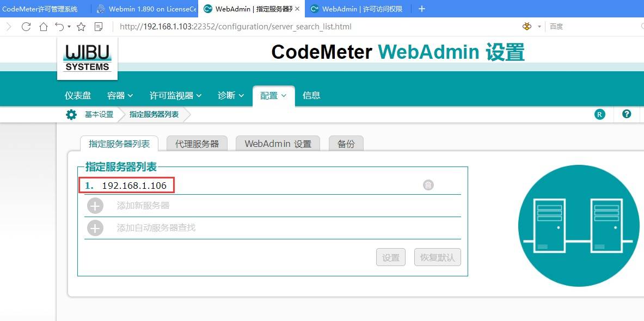Switch to WebAdmin 许可访问权限 browser tab
Viewport: 644px width, 321px height.
[x=357, y=9]
